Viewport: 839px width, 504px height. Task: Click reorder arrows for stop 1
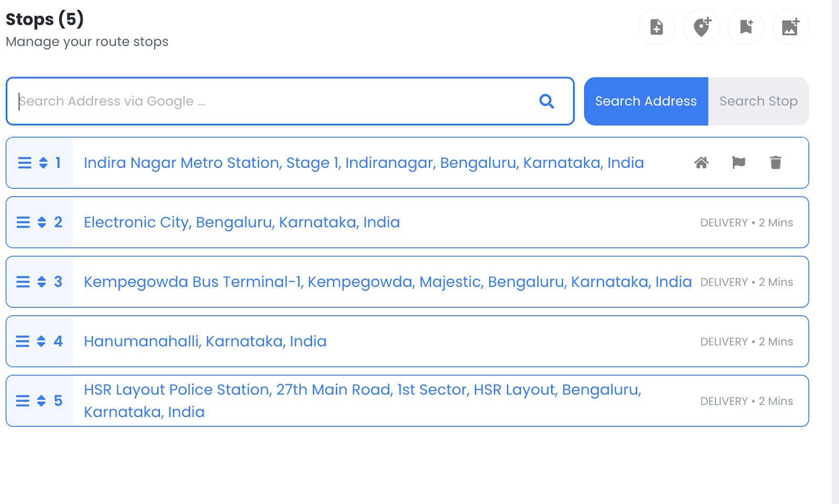coord(44,163)
